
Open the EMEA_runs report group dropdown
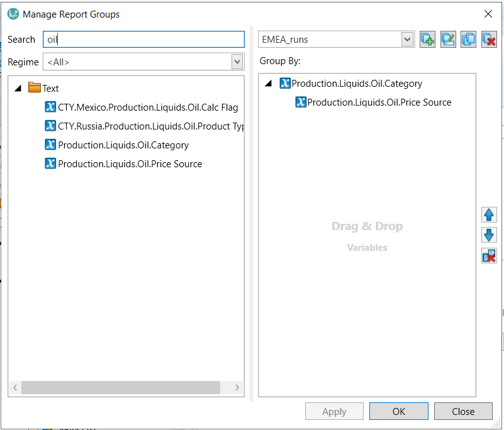tap(408, 40)
